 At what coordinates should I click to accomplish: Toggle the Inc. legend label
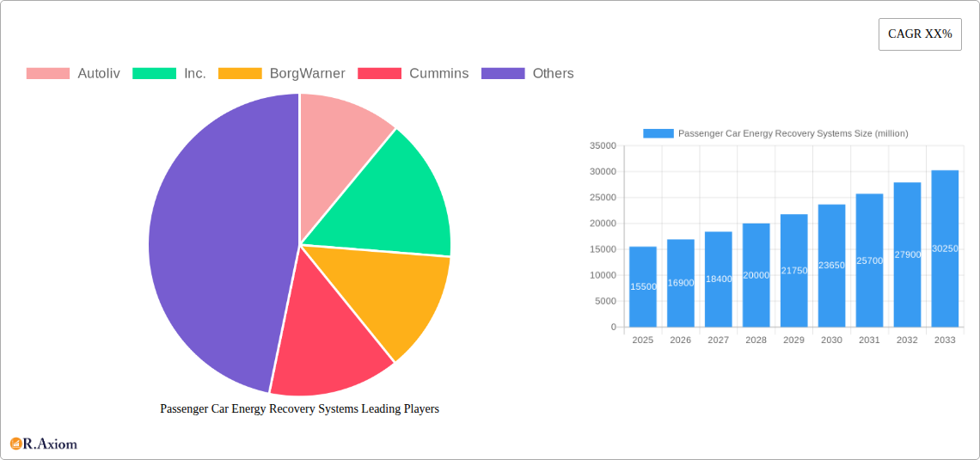point(195,74)
